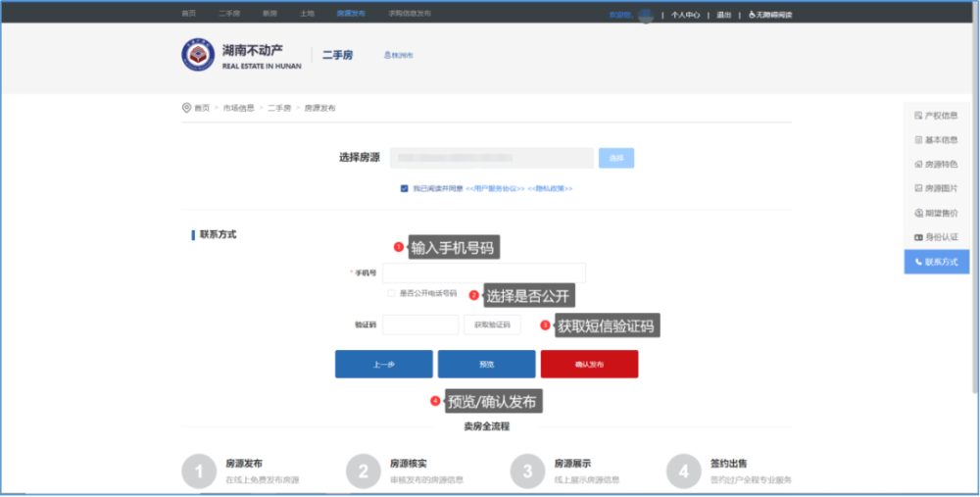Click the 选择房源 label

[x=360, y=158]
